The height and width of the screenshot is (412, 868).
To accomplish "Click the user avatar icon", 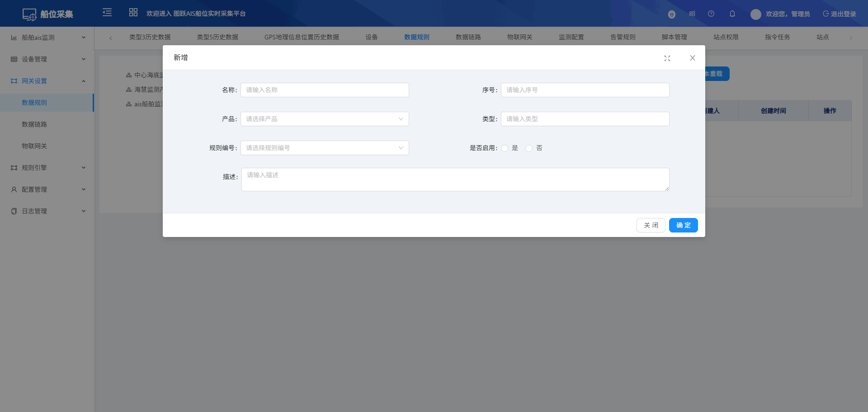I will click(755, 14).
